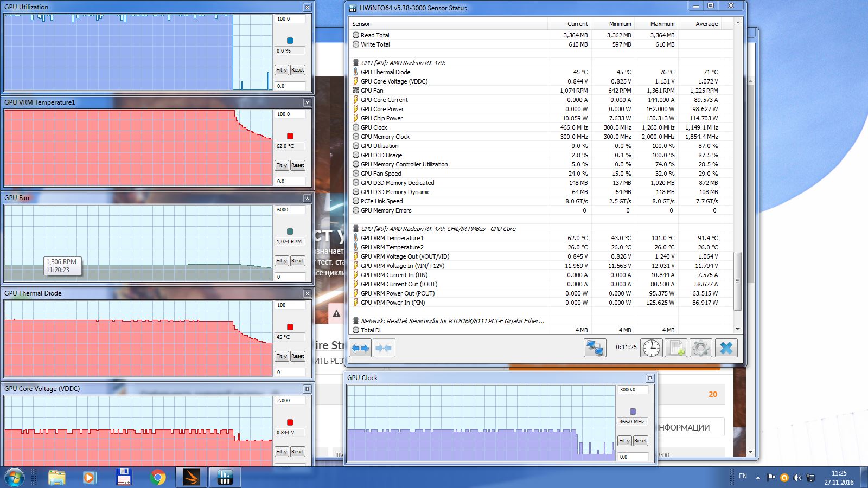Click Reset in GPU Thermal Diode graph
868x488 pixels.
point(297,356)
